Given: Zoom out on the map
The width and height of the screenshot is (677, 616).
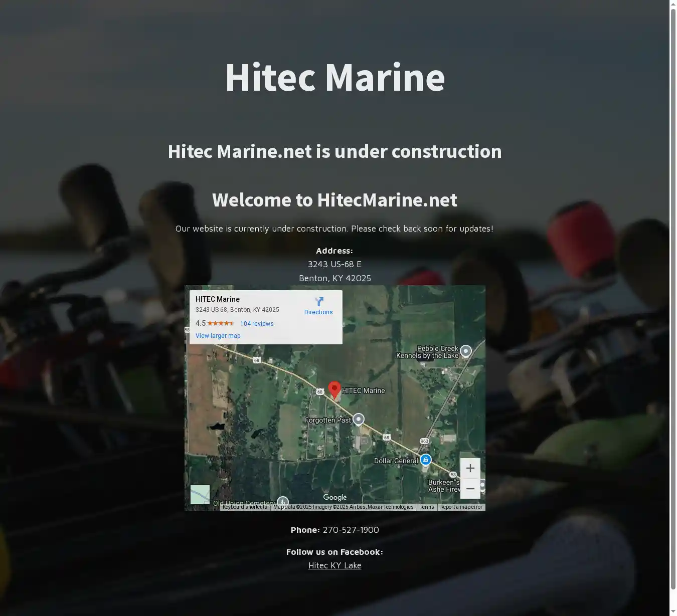Looking at the screenshot, I should tap(470, 489).
